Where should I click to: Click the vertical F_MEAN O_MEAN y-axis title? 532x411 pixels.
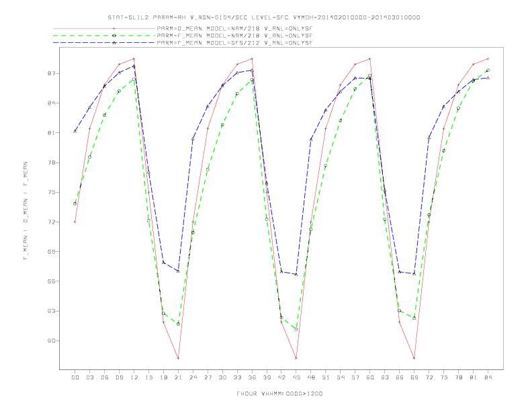26,211
